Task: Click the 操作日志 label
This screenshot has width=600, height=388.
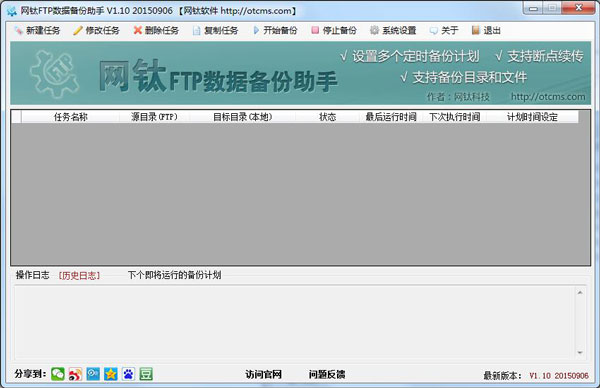Action: coord(33,275)
